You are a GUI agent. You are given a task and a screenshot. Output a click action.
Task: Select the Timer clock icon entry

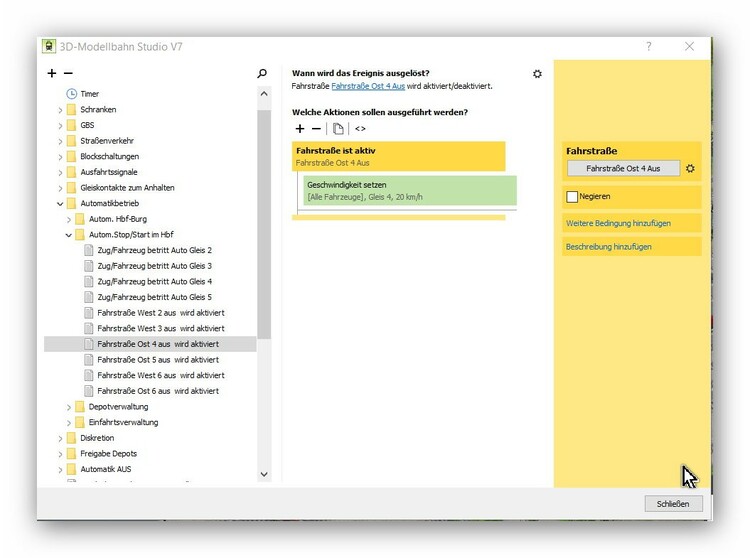pyautogui.click(x=71, y=94)
